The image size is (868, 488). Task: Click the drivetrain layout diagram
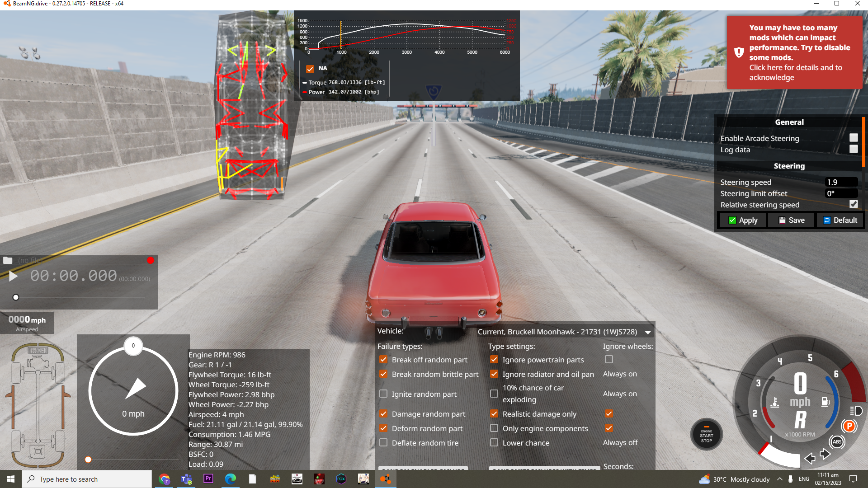38,405
